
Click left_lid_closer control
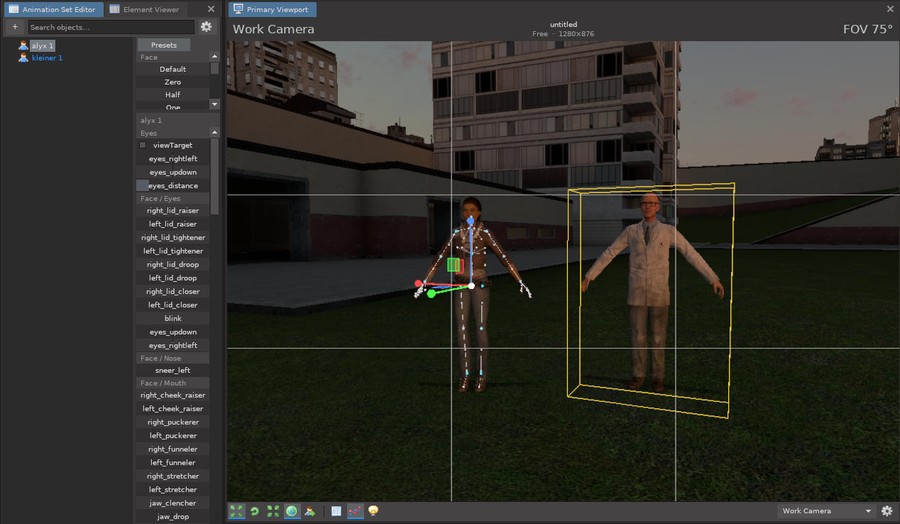[x=173, y=305]
